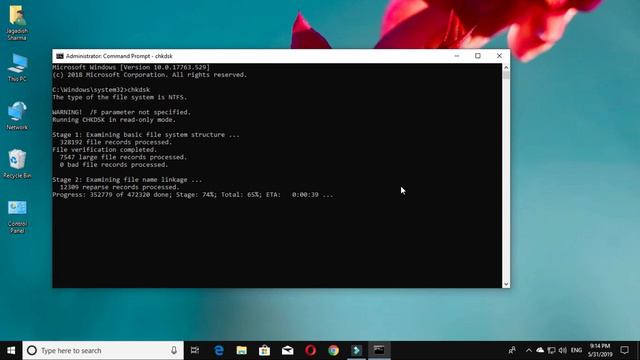Click the '(c) 2018 Microsoft Corporation' copyright line
640x360 pixels.
[150, 75]
